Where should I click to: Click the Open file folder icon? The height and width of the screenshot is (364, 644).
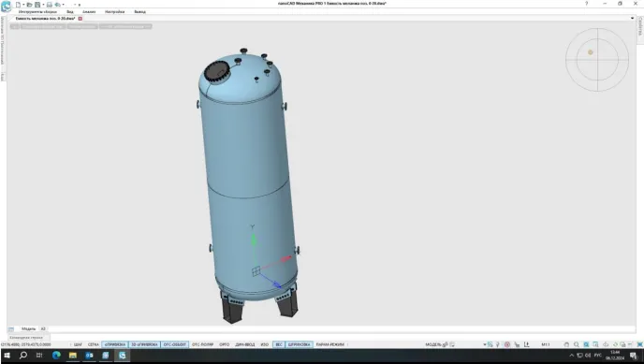coord(30,5)
